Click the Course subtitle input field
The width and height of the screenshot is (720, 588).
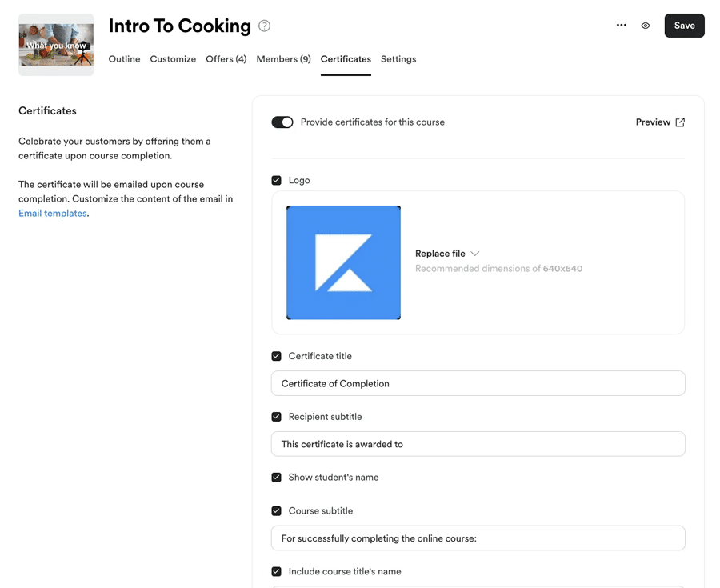pyautogui.click(x=478, y=538)
